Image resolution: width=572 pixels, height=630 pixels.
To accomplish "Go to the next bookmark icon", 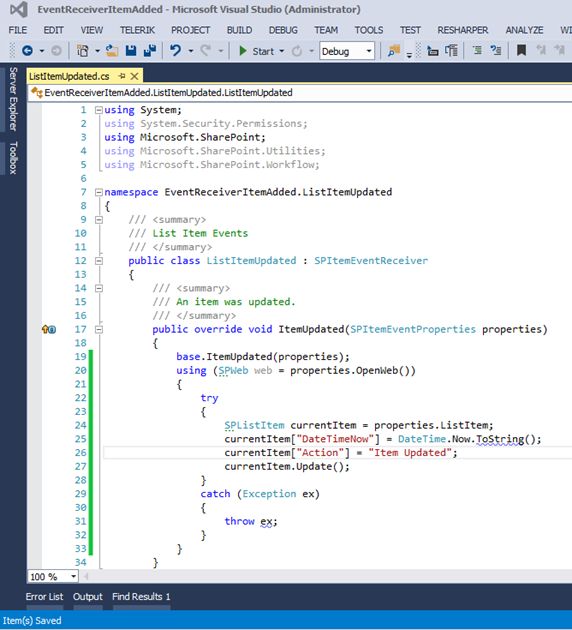I will [x=559, y=51].
